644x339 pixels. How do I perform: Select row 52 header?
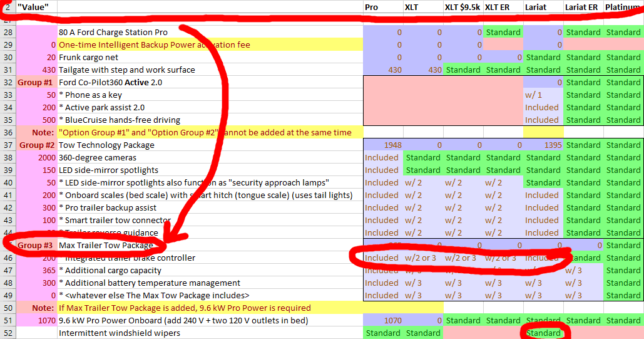click(x=8, y=333)
